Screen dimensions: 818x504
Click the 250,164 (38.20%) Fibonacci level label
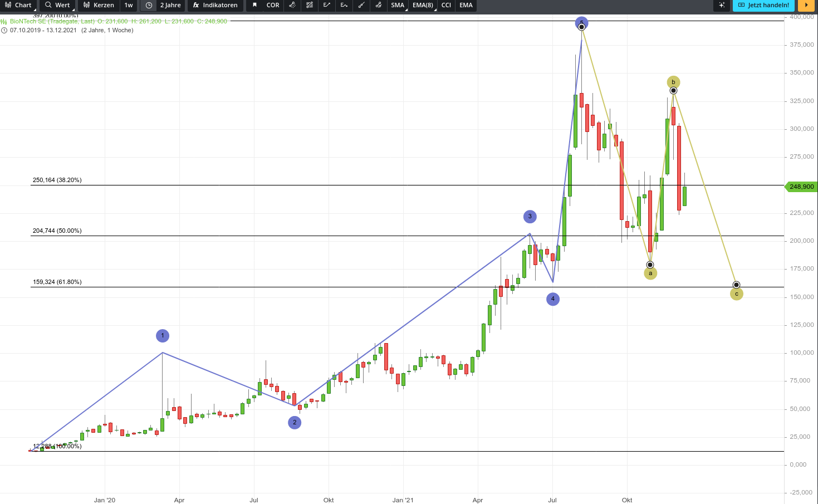(57, 180)
